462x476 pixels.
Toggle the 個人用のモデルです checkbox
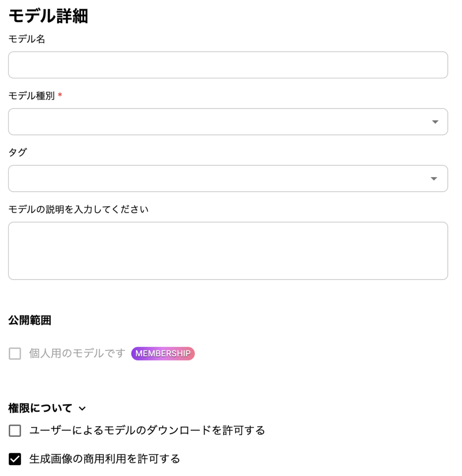(15, 354)
